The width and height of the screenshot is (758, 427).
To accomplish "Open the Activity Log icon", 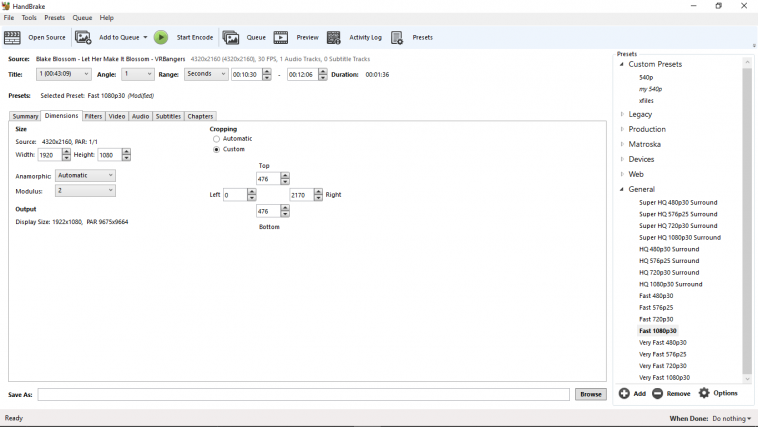I will [x=334, y=38].
